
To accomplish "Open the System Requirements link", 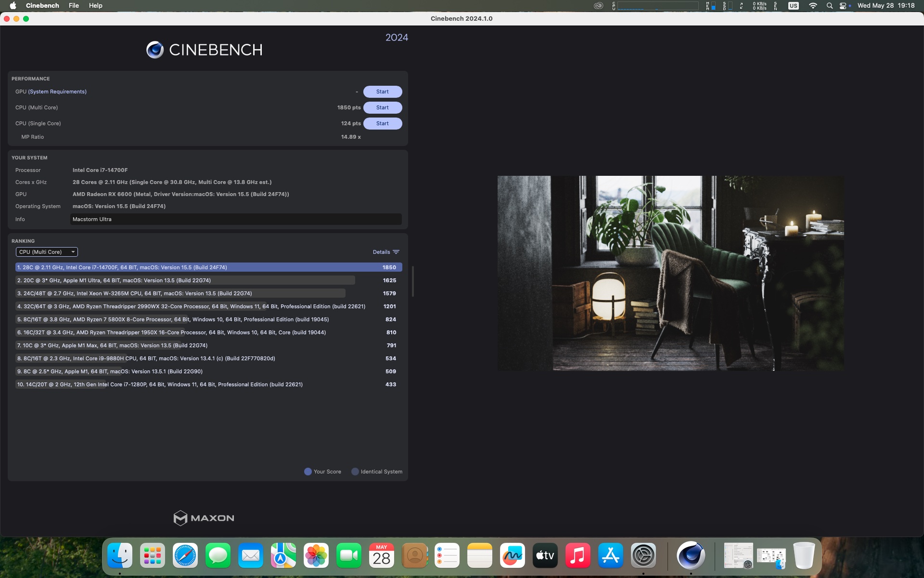I will 57,92.
